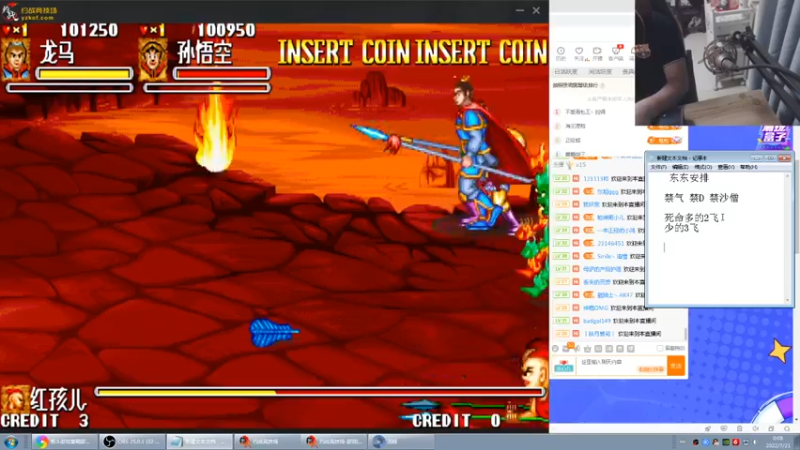
Task: Click the horn announcement icon in chat toolbar
Action: [x=577, y=348]
